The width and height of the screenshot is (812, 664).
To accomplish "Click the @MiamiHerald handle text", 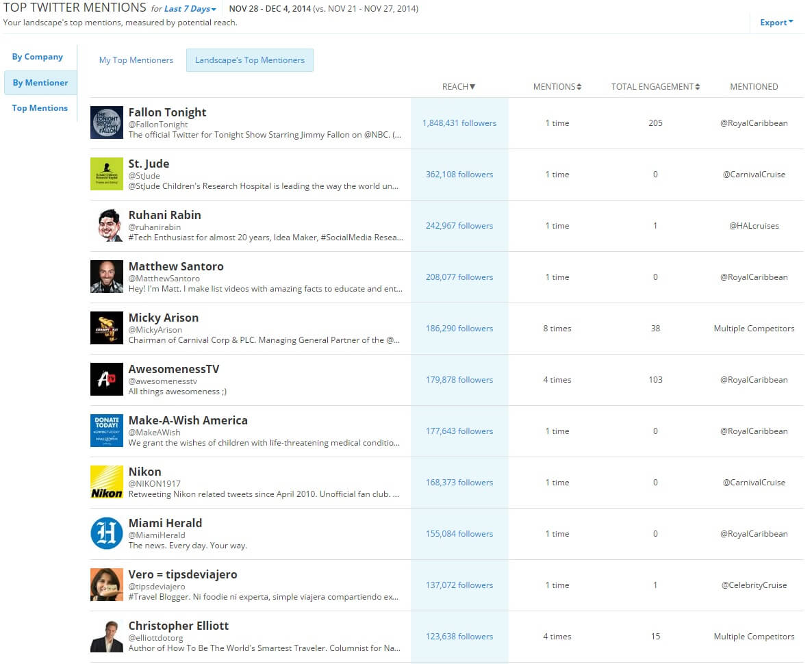I will pyautogui.click(x=157, y=535).
